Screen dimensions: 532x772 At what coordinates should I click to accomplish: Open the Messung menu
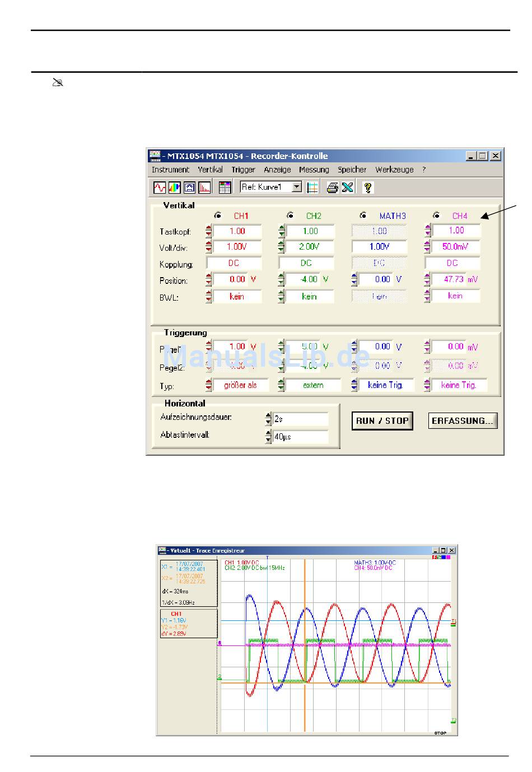[x=314, y=170]
